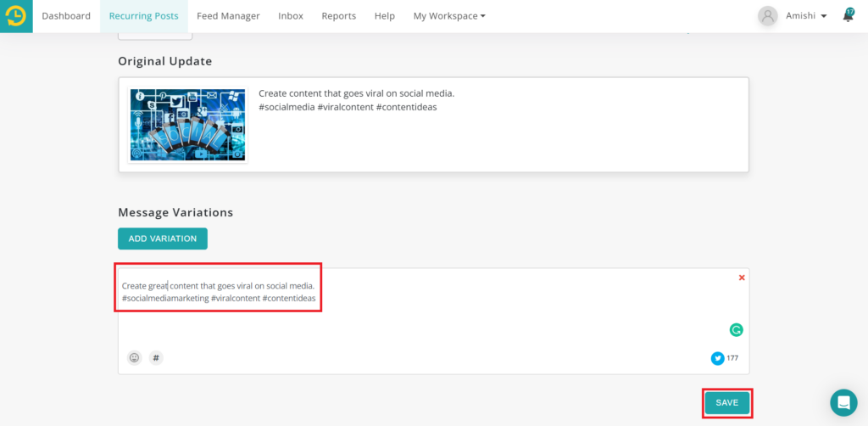Viewport: 868px width, 426px height.
Task: Open the emoji picker icon
Action: (x=134, y=358)
